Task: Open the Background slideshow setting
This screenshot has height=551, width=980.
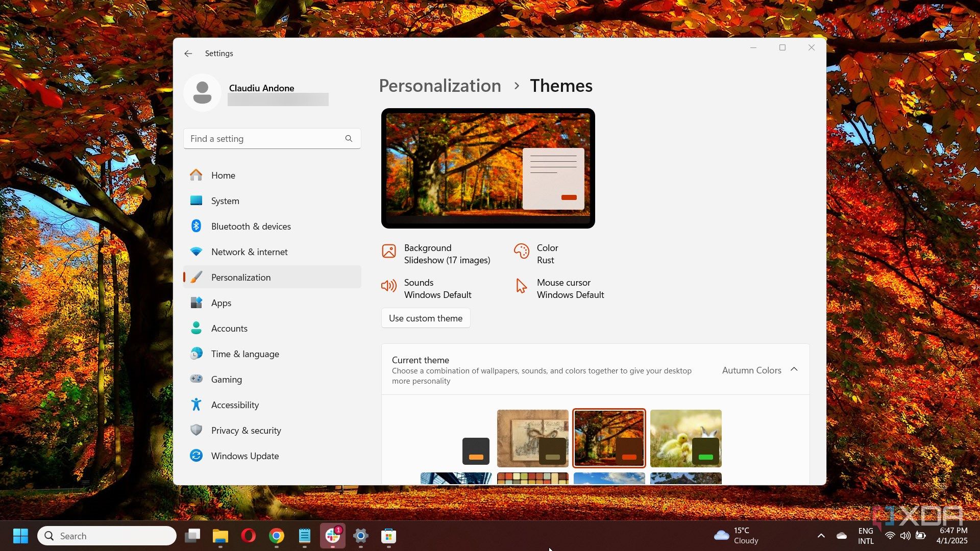Action: [436, 254]
